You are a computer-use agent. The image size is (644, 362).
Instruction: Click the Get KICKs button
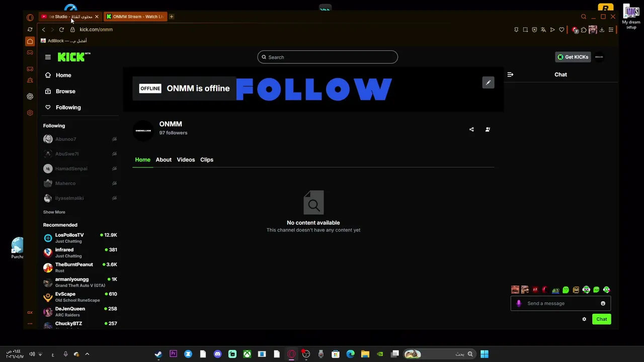click(573, 57)
